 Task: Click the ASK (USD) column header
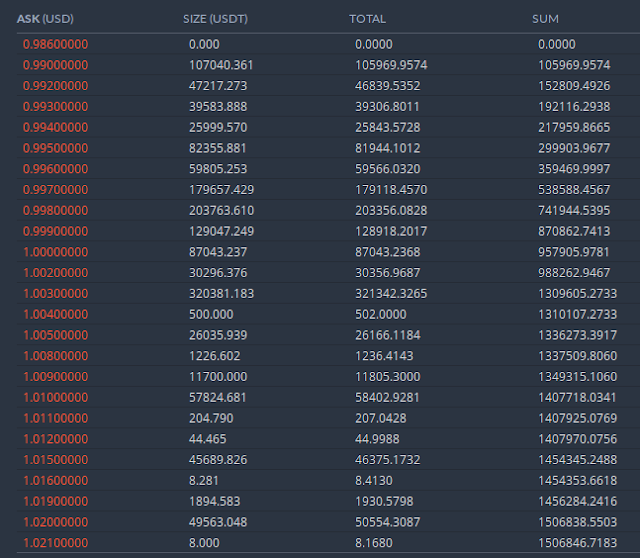coord(45,19)
